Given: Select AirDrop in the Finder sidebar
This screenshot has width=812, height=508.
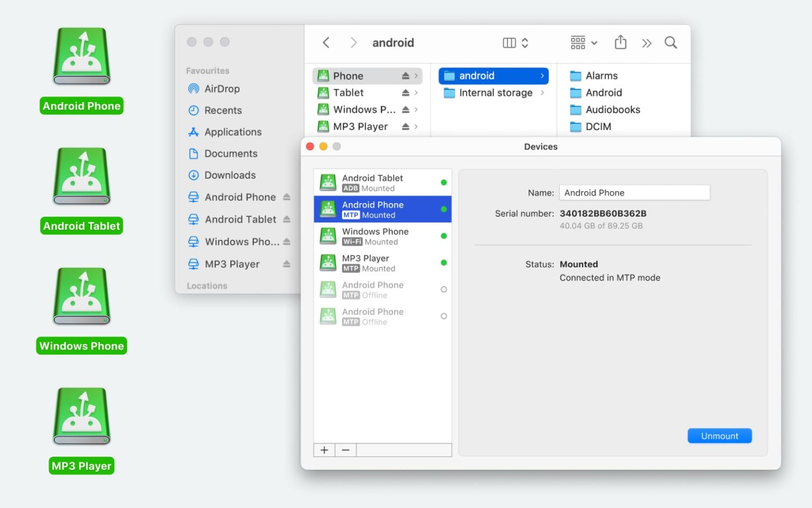Looking at the screenshot, I should click(x=222, y=88).
